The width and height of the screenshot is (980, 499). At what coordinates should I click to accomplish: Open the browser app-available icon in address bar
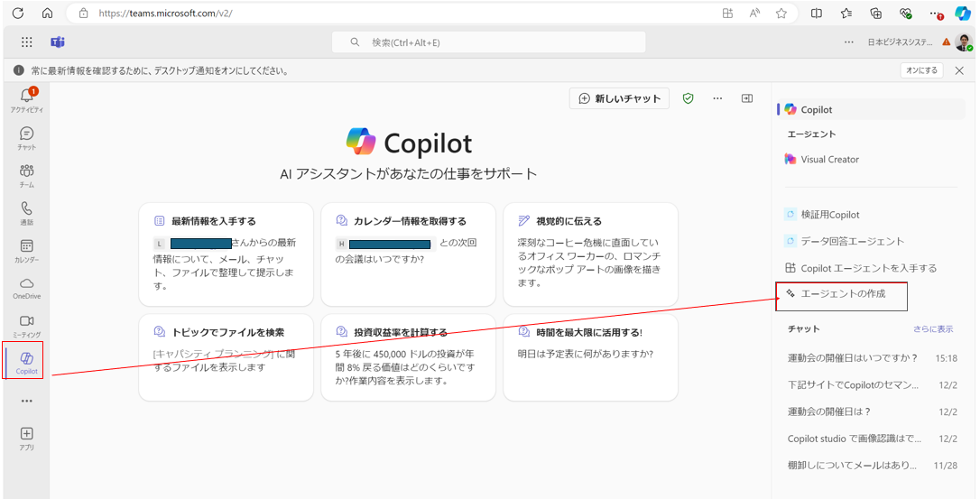click(x=727, y=14)
